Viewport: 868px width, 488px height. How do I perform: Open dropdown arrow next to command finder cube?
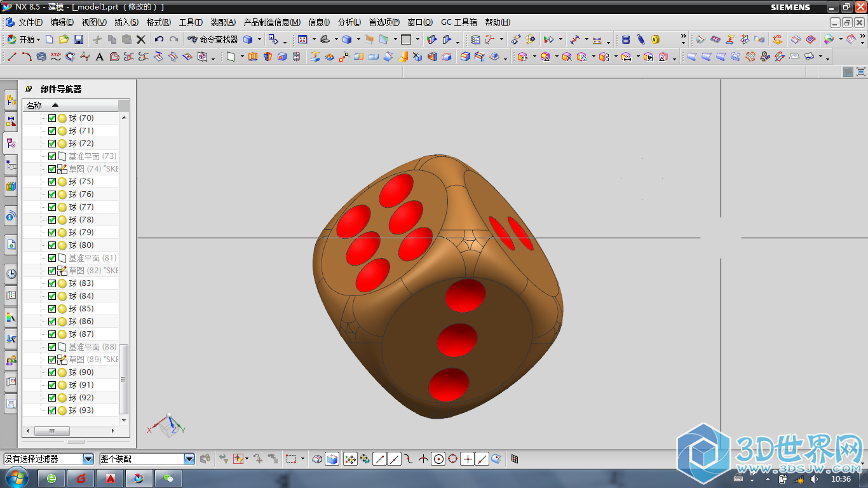click(x=259, y=39)
